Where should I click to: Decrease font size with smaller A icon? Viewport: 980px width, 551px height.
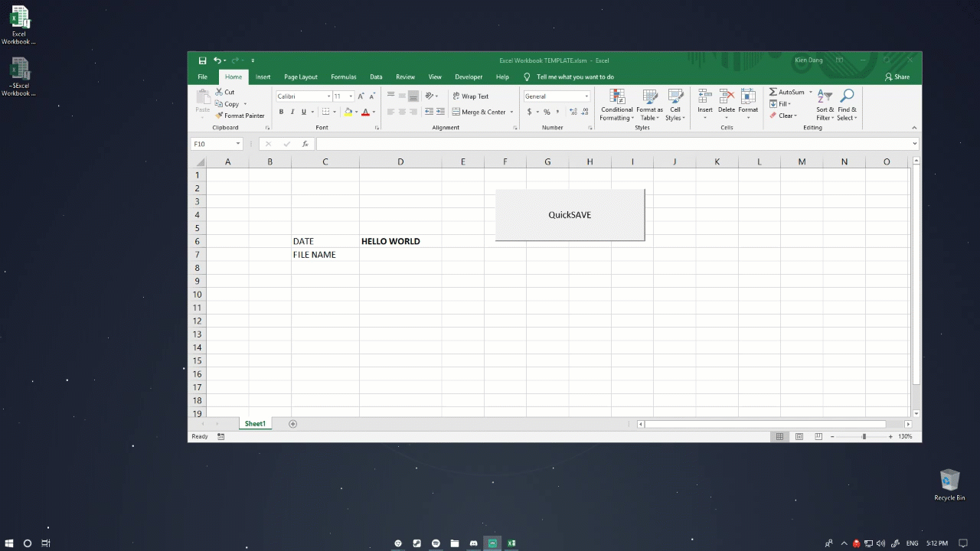(372, 96)
